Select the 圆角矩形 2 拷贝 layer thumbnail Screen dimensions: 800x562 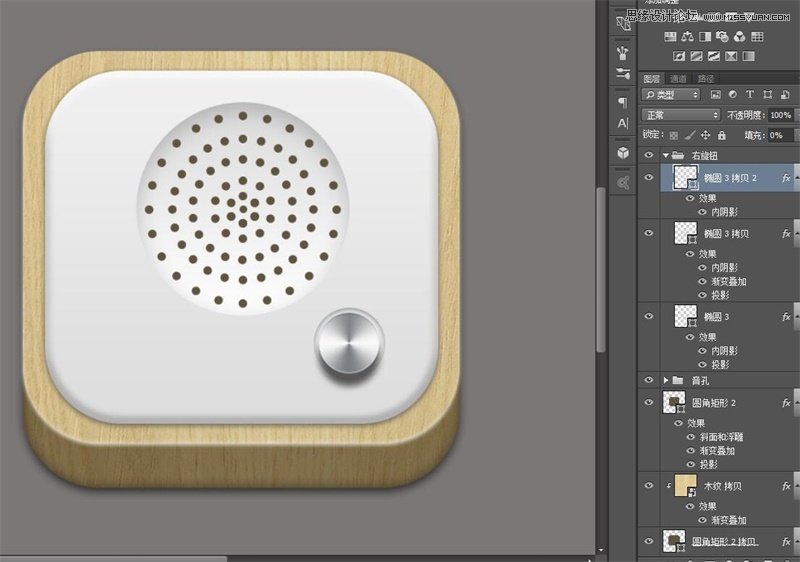tap(673, 542)
